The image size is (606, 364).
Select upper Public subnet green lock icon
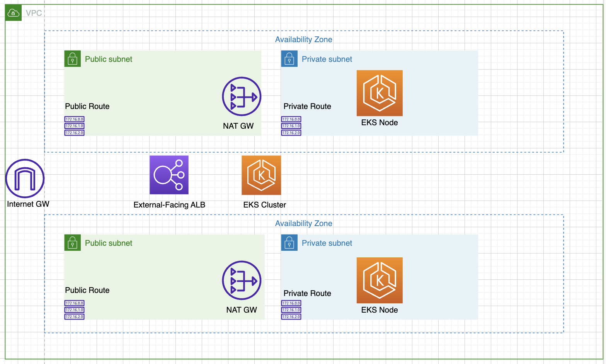point(73,59)
